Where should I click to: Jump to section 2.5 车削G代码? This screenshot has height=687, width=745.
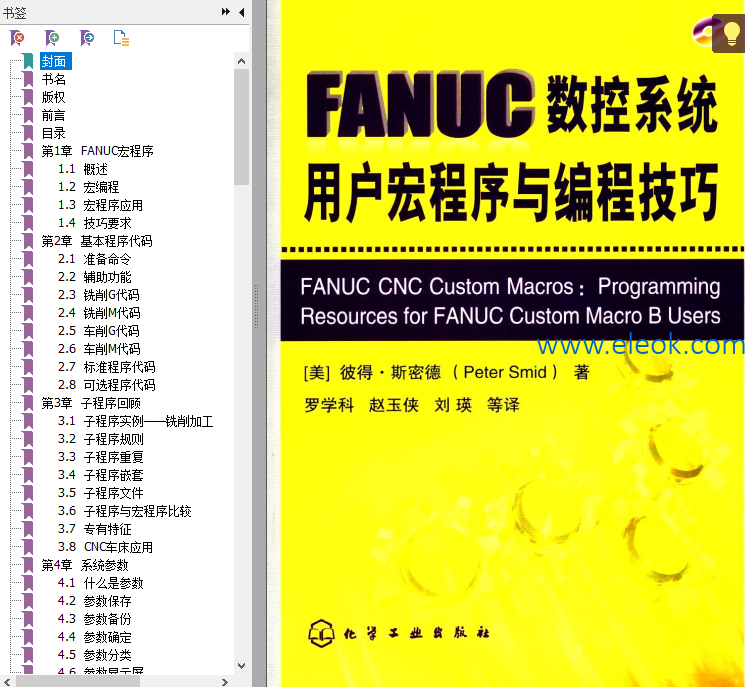tap(99, 331)
